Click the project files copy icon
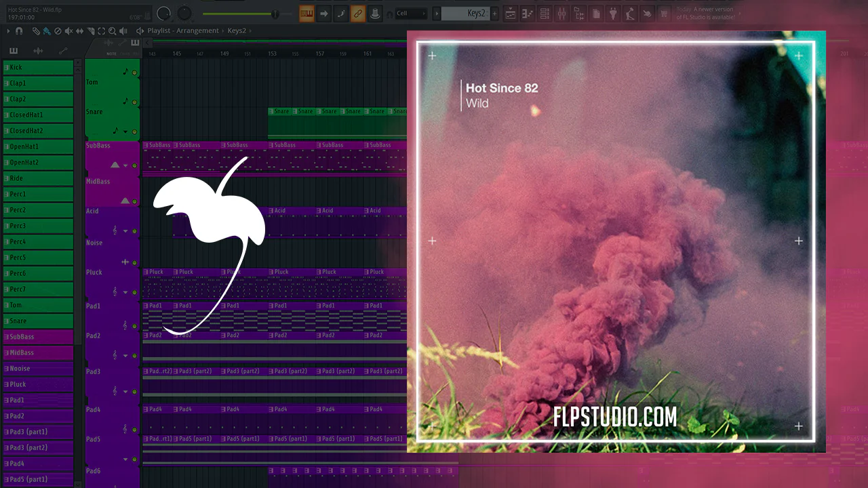The image size is (868, 488). pyautogui.click(x=596, y=14)
